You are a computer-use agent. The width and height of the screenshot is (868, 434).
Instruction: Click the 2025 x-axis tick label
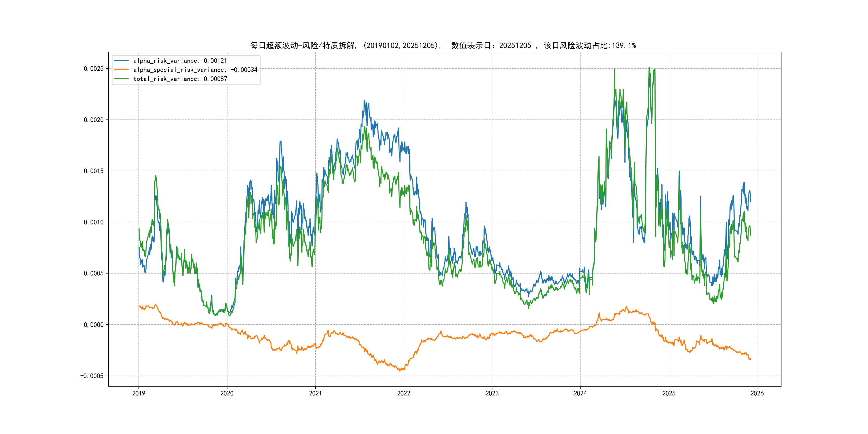(669, 393)
